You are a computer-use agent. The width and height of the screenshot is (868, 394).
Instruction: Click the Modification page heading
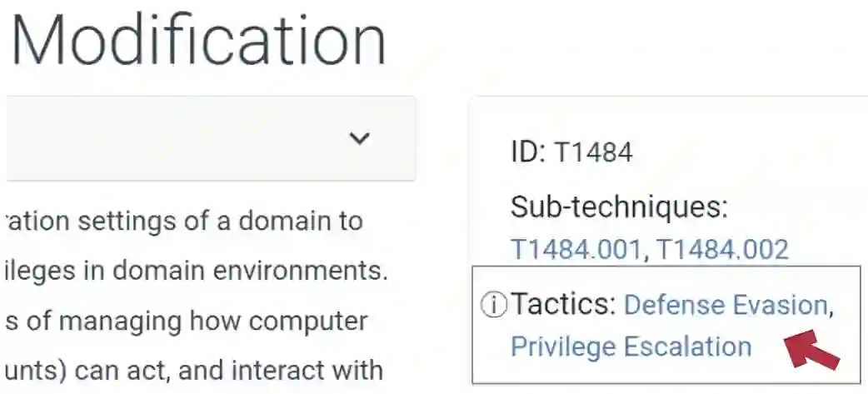pos(200,40)
